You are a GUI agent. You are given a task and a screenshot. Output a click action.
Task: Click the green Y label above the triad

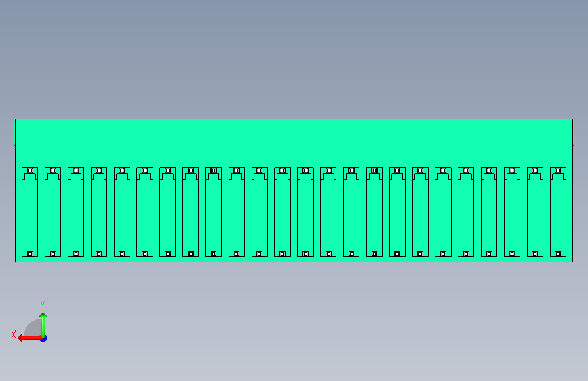(43, 304)
